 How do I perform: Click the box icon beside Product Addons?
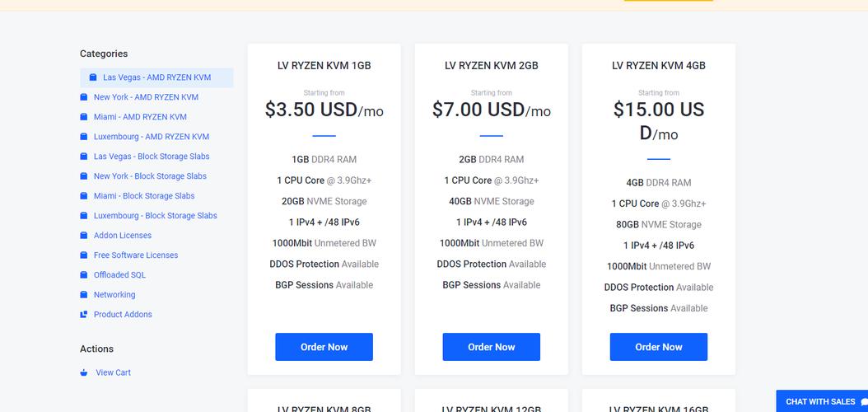[84, 315]
